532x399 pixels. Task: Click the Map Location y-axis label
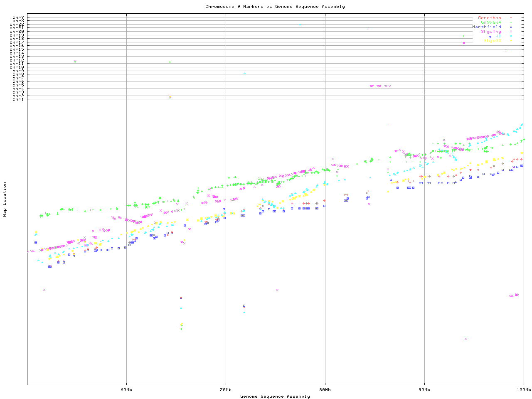[5, 199]
